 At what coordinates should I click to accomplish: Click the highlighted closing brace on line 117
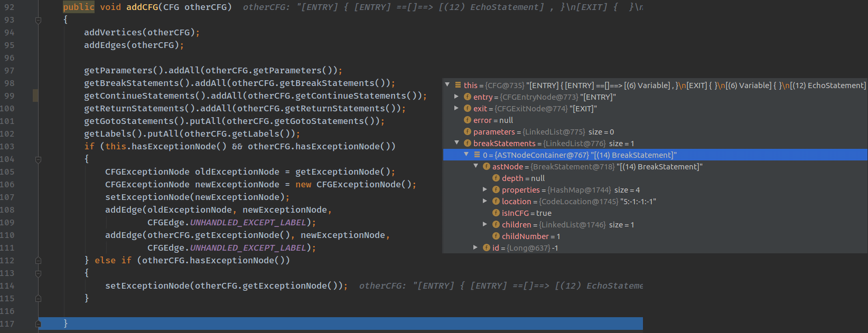tap(66, 324)
